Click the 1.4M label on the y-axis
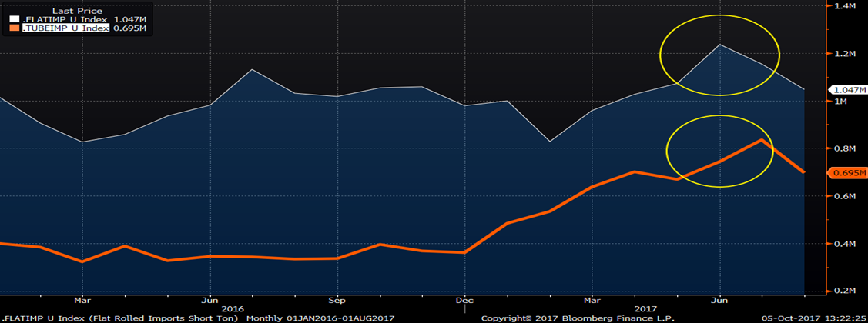The width and height of the screenshot is (868, 323). (845, 6)
